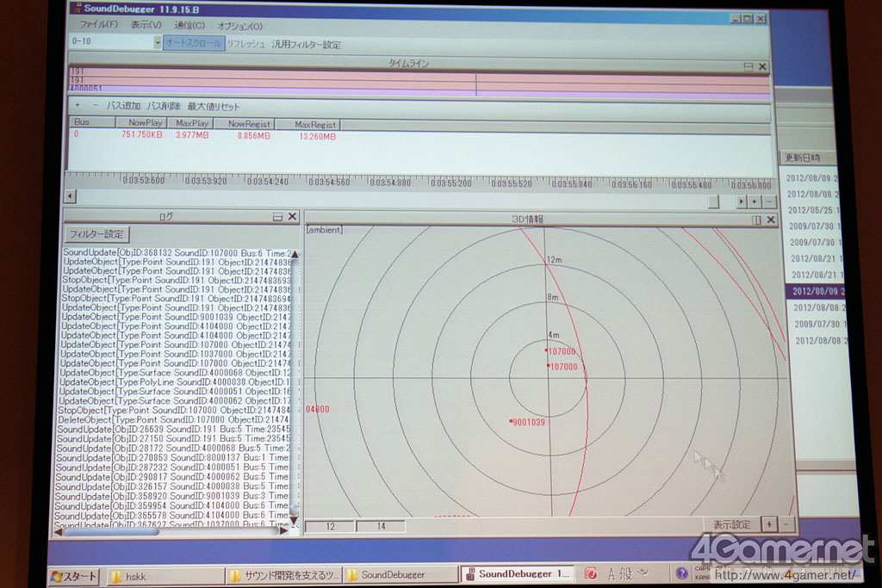Click the timeline scrollbar thumb
The image size is (882, 588).
[713, 201]
